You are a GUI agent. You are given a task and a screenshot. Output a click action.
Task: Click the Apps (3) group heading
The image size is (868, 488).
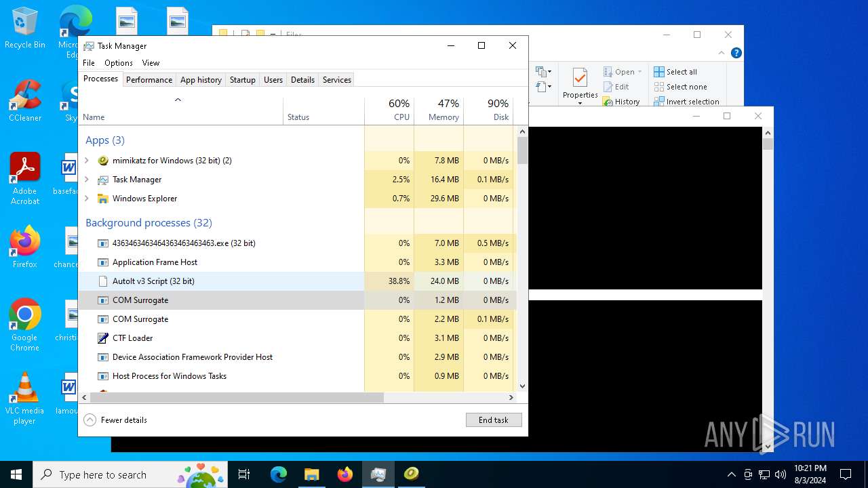click(105, 140)
